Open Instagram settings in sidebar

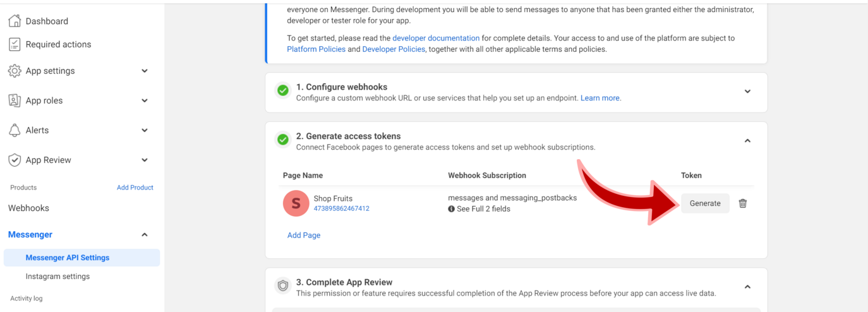point(57,277)
